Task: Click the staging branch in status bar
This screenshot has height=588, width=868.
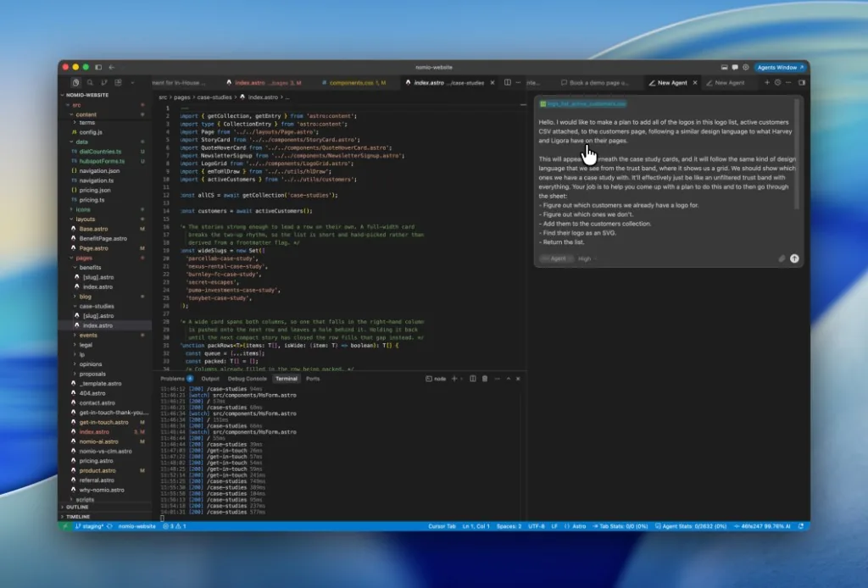Action: [x=89, y=527]
